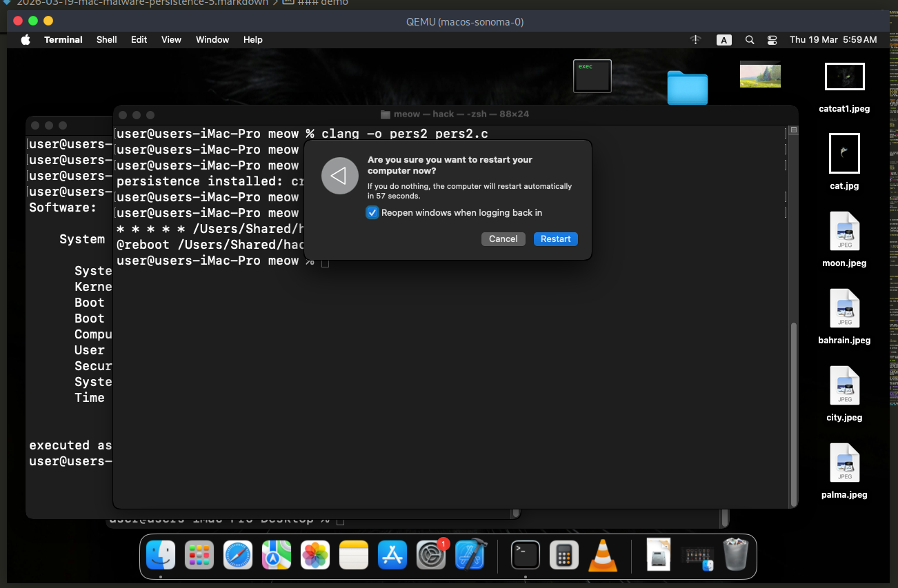898x588 pixels.
Task: Open the App Store
Action: [392, 554]
